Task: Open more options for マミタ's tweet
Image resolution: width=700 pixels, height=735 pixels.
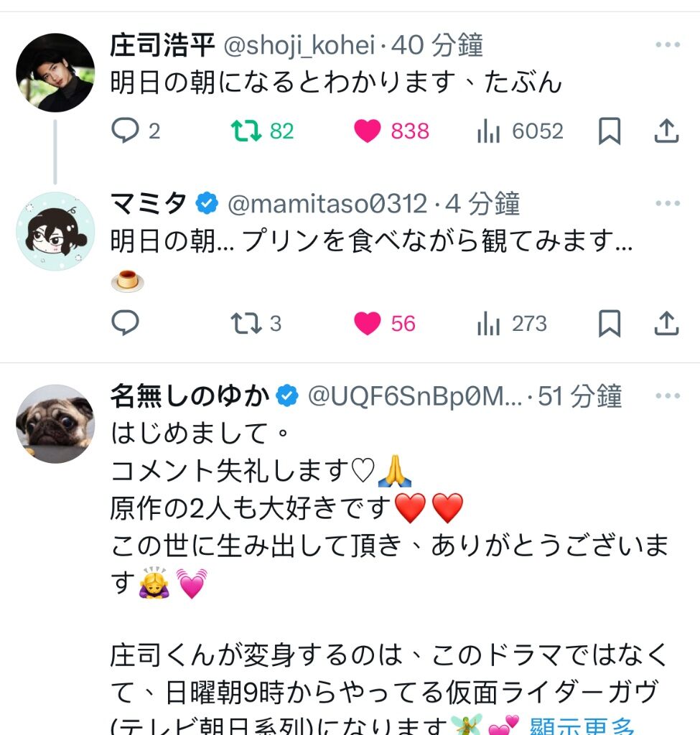Action: pyautogui.click(x=667, y=204)
